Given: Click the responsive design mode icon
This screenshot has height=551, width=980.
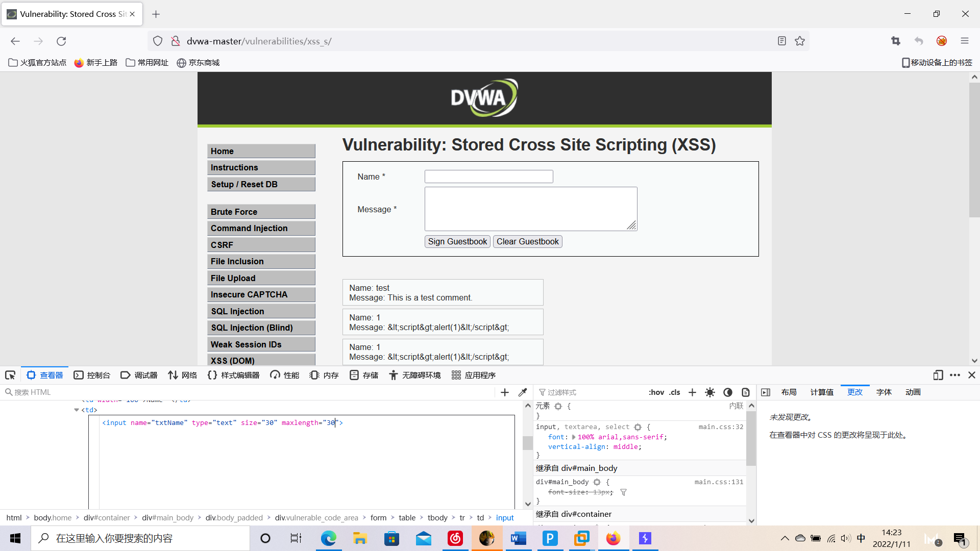Looking at the screenshot, I should point(938,375).
